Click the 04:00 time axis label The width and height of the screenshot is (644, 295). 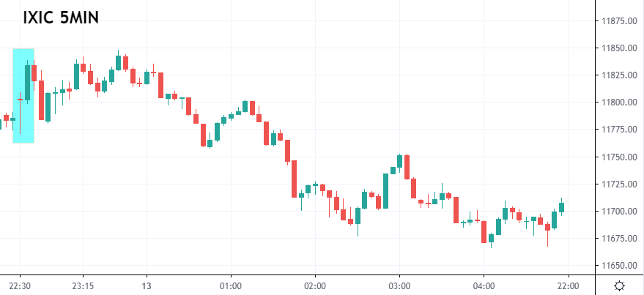pos(484,285)
